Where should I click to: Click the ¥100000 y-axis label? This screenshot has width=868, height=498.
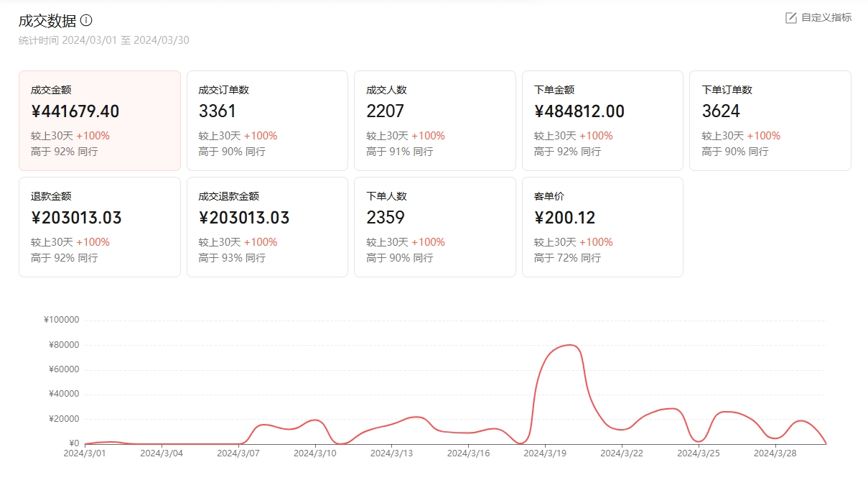(61, 321)
